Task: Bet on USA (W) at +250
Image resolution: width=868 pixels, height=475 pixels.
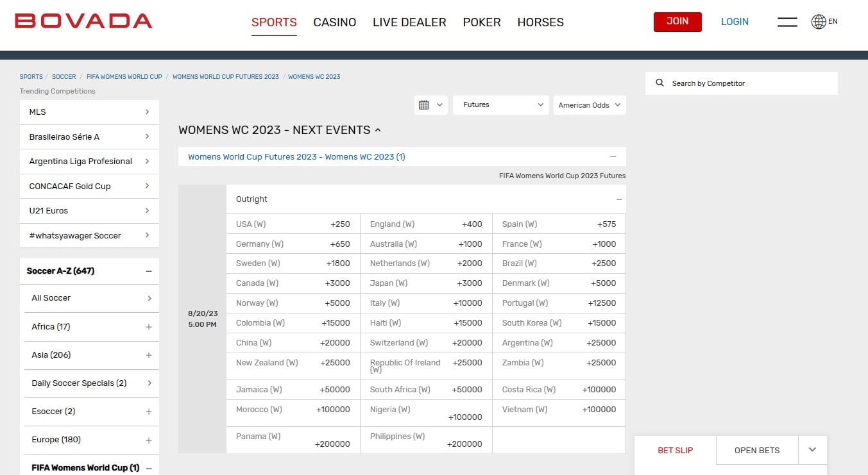Action: click(293, 224)
